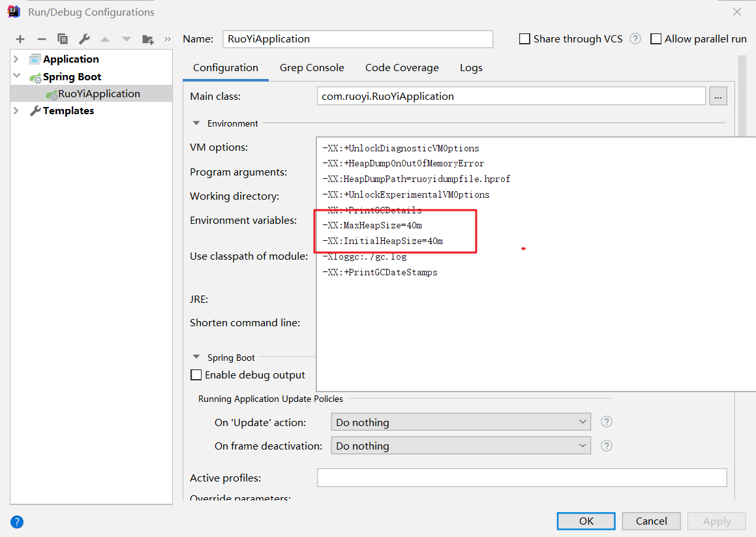Collapse the Spring Boot settings section
The width and height of the screenshot is (756, 537).
196,357
